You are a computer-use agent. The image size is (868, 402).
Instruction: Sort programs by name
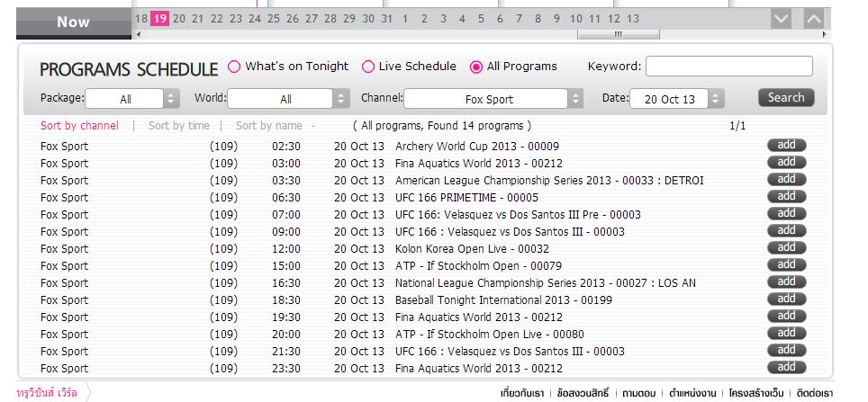coord(268,126)
